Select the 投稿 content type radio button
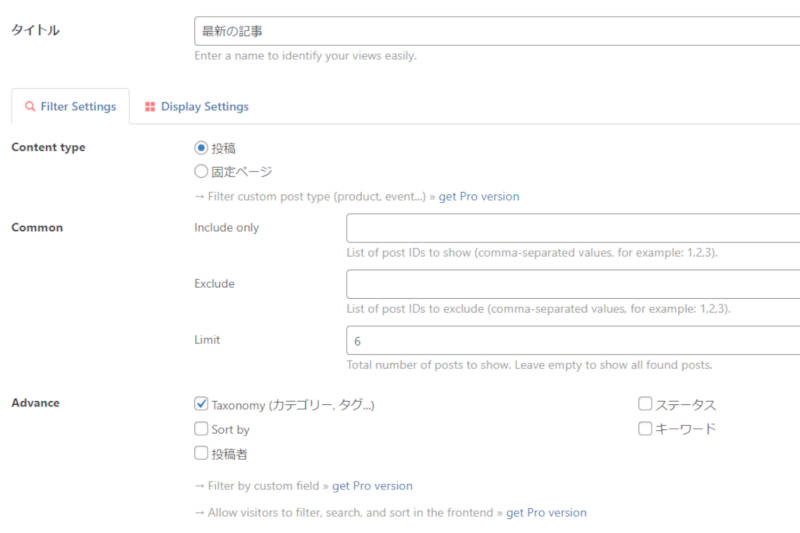Image resolution: width=800 pixels, height=533 pixels. tap(201, 148)
